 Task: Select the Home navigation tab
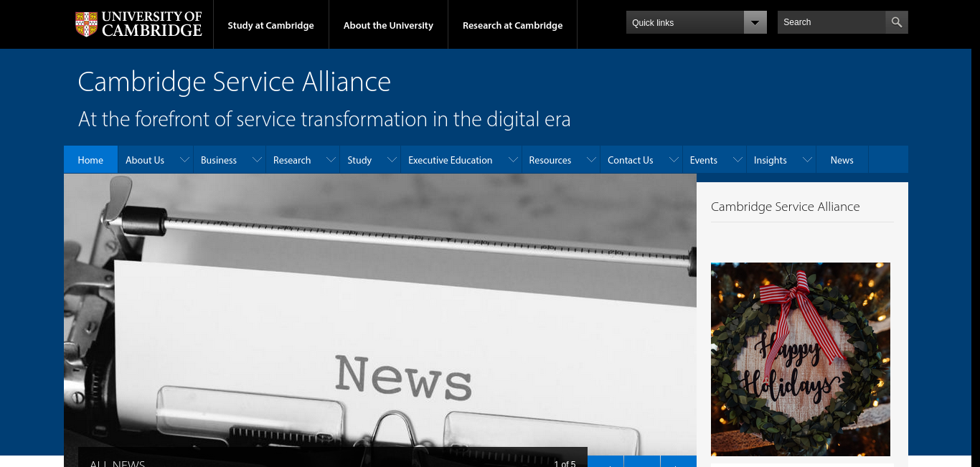[90, 160]
